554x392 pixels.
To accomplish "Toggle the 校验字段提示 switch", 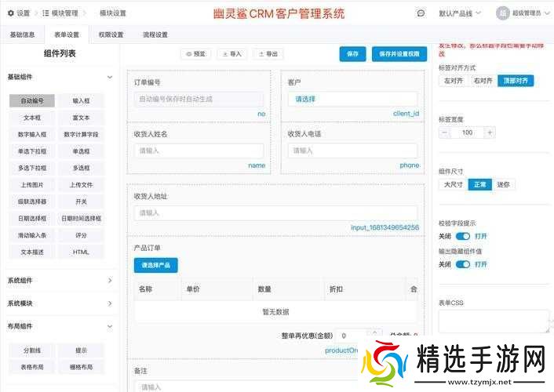I will click(463, 236).
